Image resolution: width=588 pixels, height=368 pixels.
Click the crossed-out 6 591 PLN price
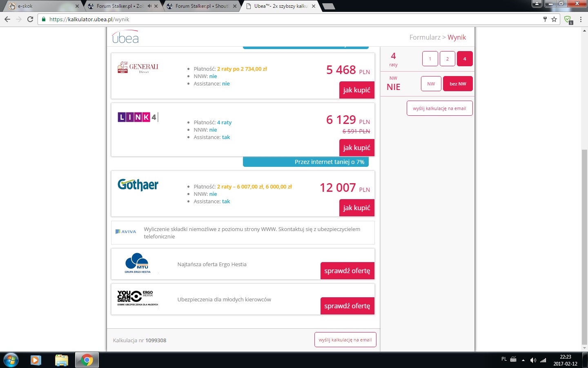(356, 131)
